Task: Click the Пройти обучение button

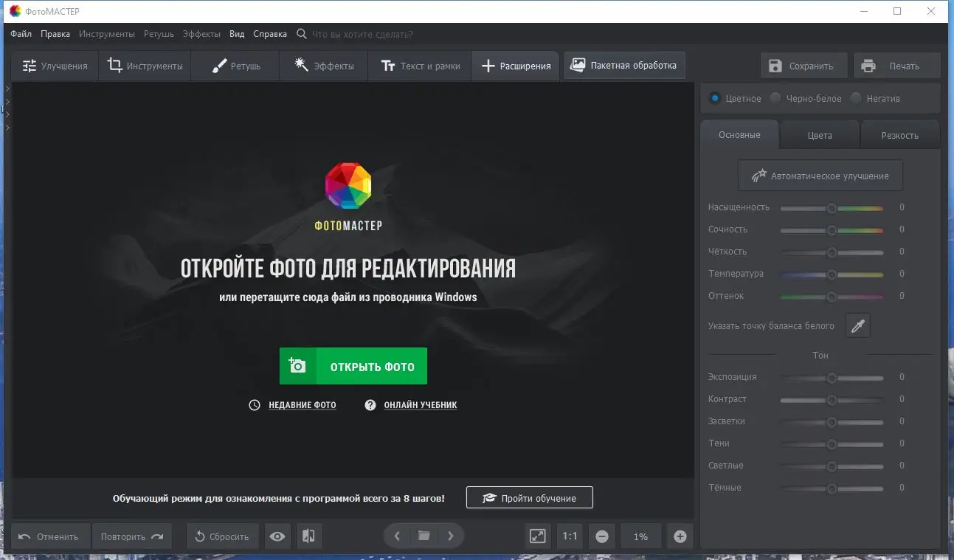Action: pos(529,497)
